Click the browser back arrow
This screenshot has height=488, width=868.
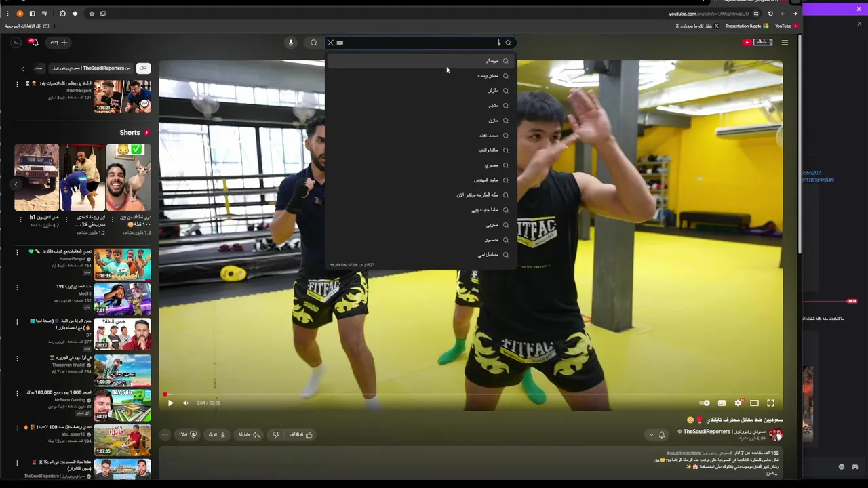[795, 14]
